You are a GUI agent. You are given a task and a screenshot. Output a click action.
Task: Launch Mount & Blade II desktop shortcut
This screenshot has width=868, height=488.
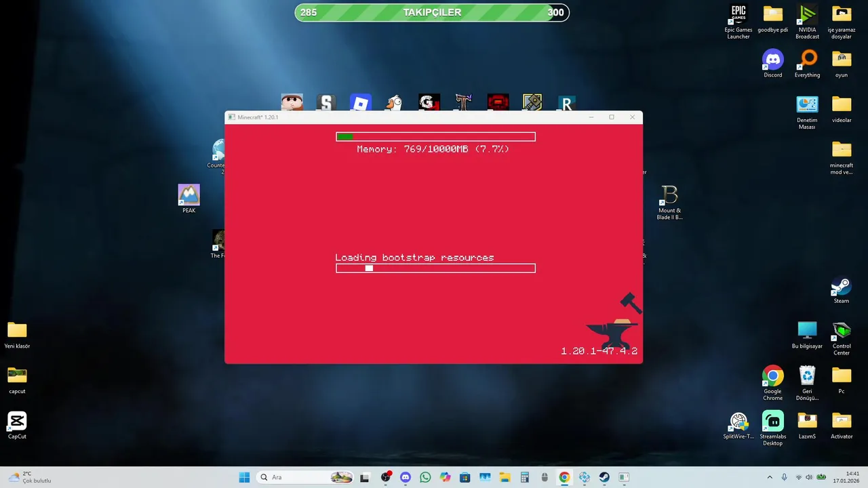coord(669,203)
